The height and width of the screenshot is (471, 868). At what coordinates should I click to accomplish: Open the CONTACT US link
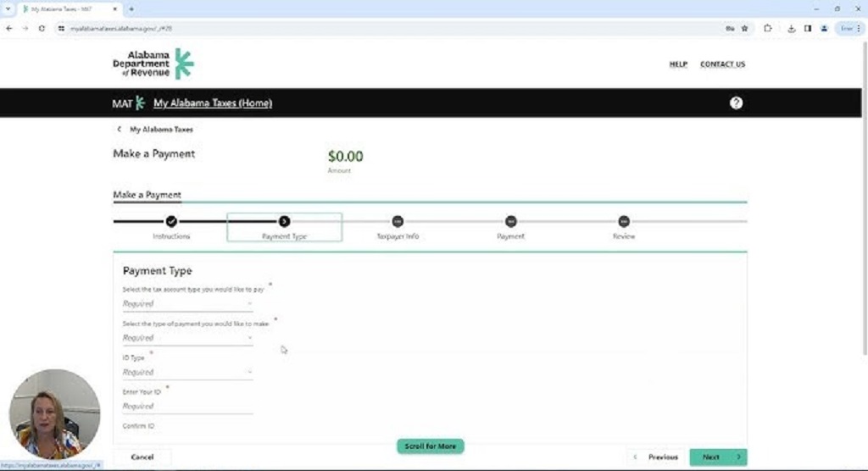pos(722,64)
